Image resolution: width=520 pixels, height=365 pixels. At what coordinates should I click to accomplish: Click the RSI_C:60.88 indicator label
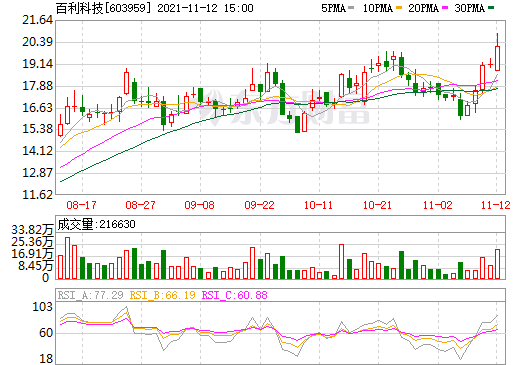click(x=235, y=295)
